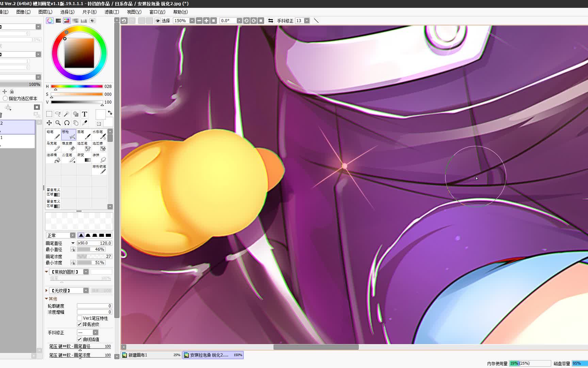Choose the 渐变 gradient tool
The image size is (588, 368).
(x=84, y=158)
